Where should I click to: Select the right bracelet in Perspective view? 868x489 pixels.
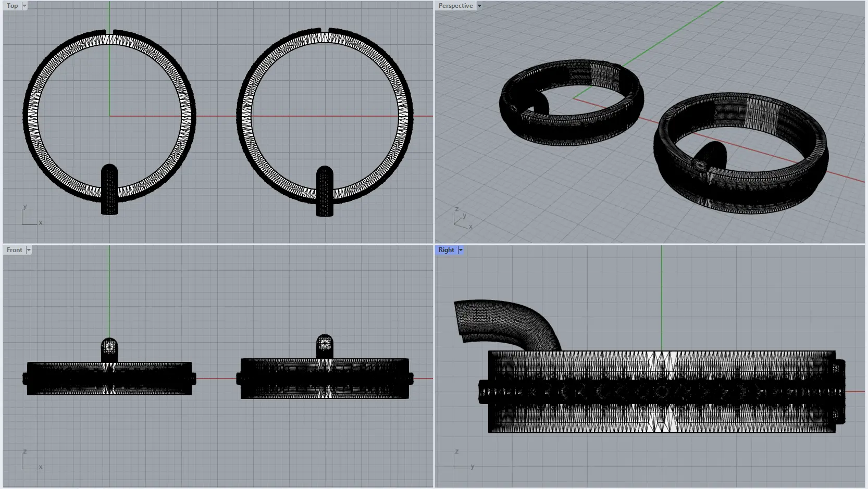click(x=740, y=193)
